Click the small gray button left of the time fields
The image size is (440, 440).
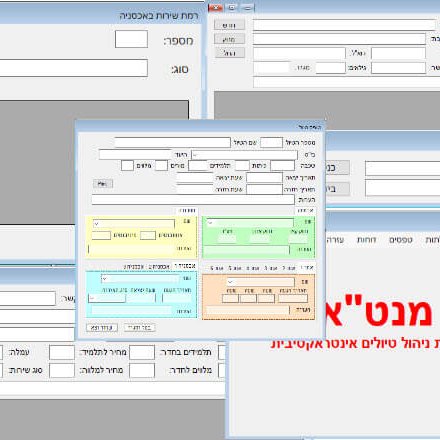click(103, 184)
